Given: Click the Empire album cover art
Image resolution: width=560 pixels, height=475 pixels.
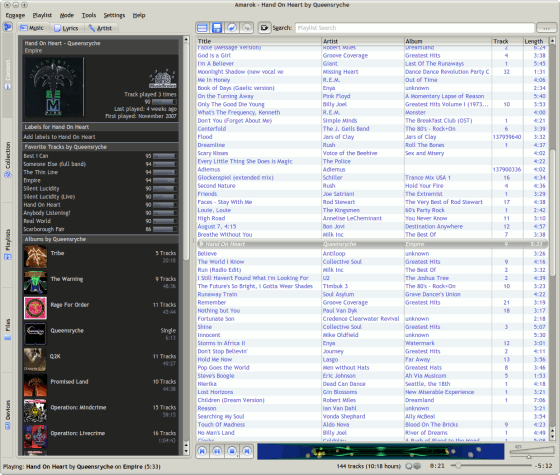Looking at the screenshot, I should (54, 87).
